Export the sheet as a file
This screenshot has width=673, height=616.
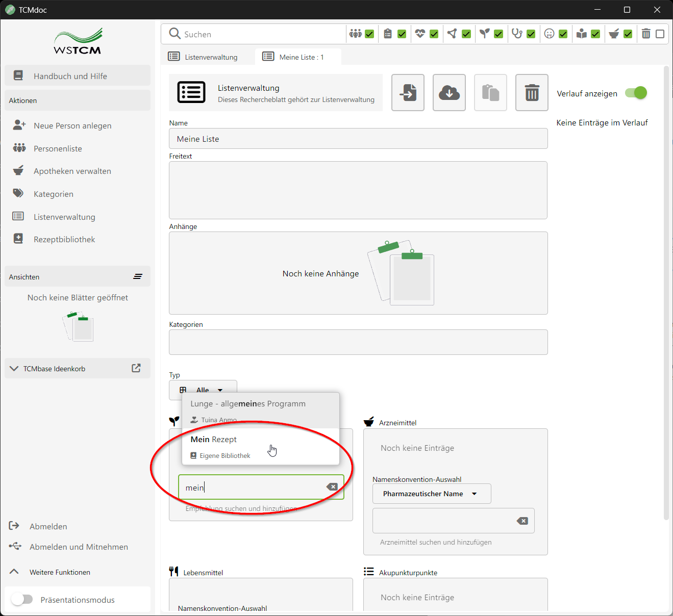coord(407,92)
